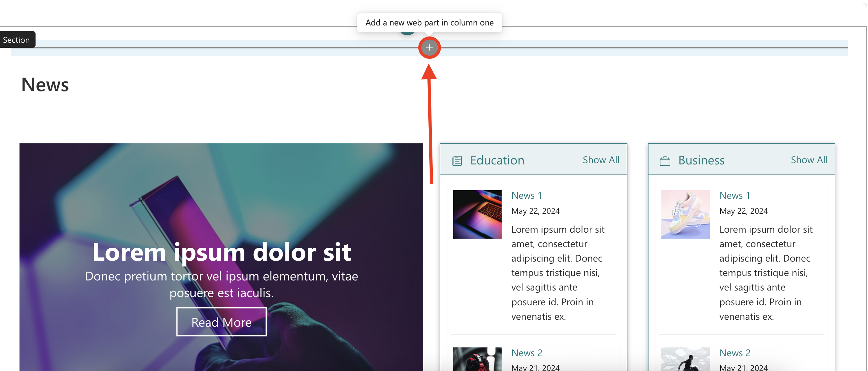The height and width of the screenshot is (371, 868).
Task: Click Business News 2 runner thumbnail
Action: click(685, 360)
